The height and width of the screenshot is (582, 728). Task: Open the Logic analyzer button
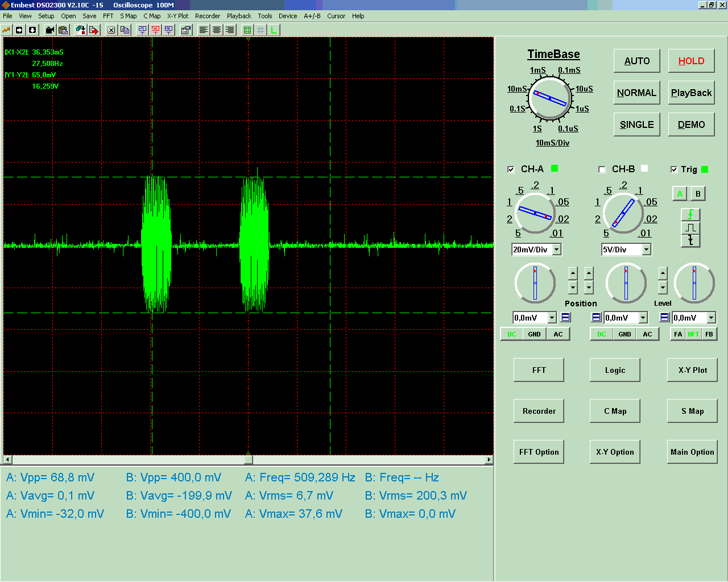pyautogui.click(x=615, y=370)
